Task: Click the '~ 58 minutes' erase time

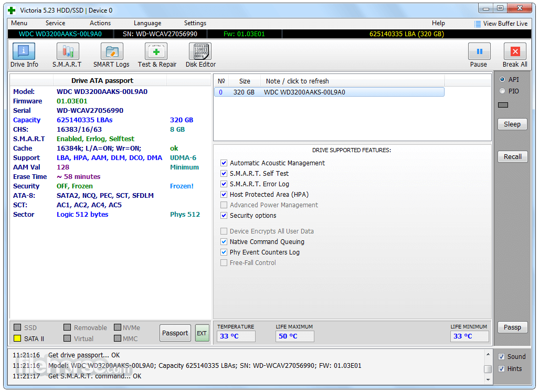Action: click(x=78, y=177)
